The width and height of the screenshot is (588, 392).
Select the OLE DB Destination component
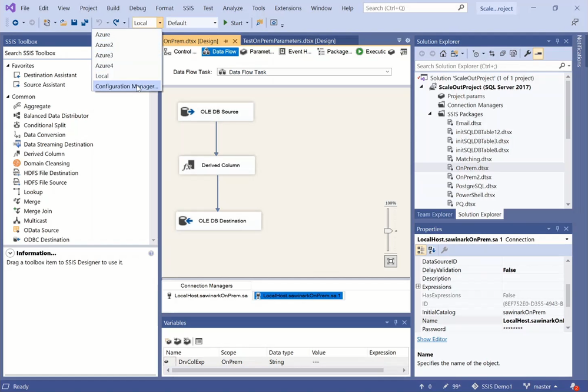click(218, 221)
